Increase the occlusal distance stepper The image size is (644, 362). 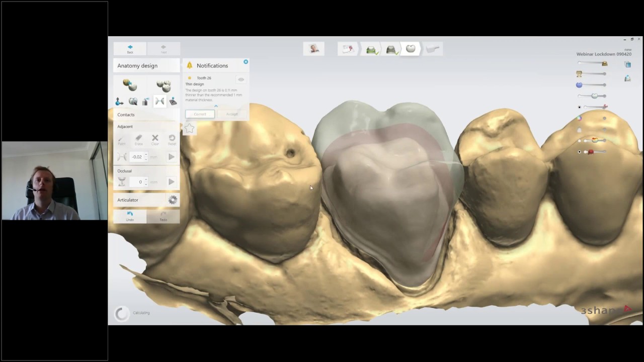tap(146, 180)
